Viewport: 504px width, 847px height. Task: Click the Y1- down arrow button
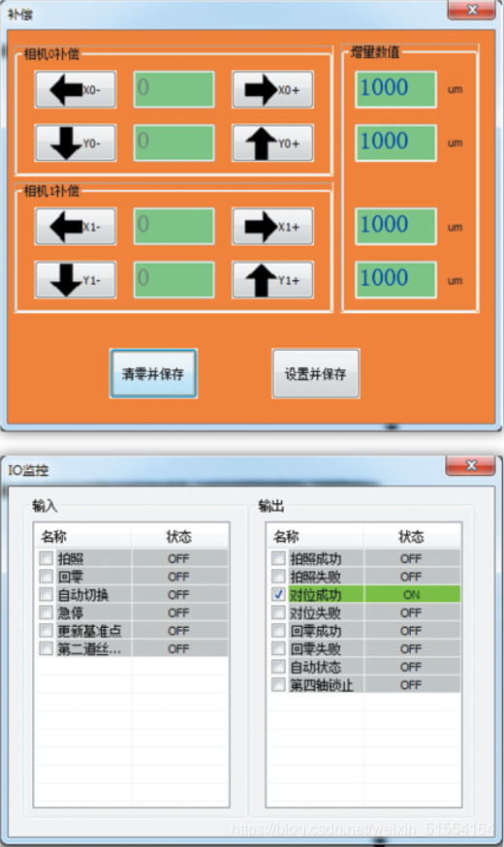coord(76,280)
